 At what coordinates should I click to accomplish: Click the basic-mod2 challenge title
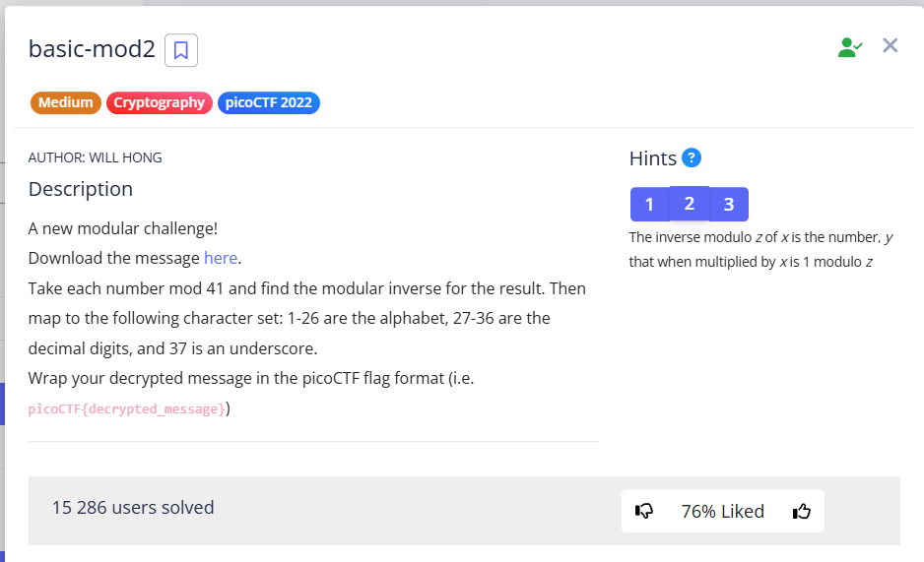pos(92,48)
